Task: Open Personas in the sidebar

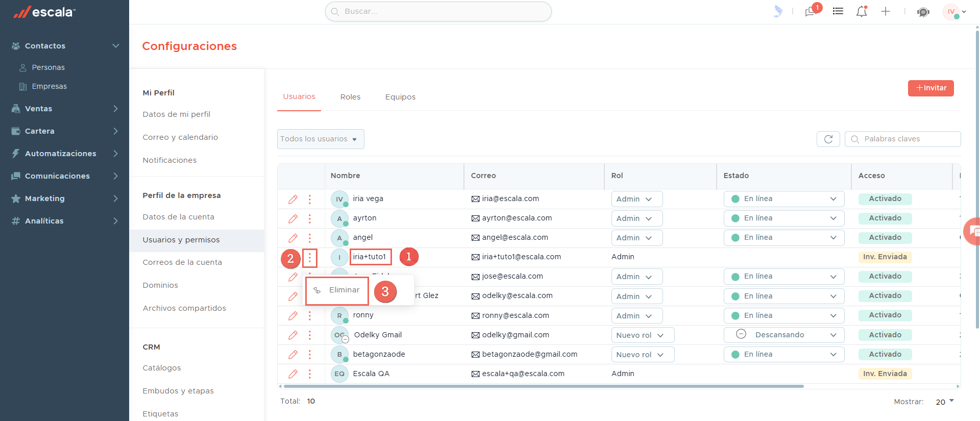Action: pyautogui.click(x=48, y=67)
